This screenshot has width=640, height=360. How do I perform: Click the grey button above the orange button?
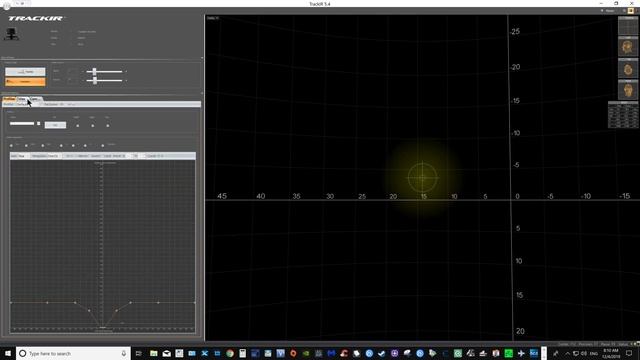pyautogui.click(x=25, y=72)
